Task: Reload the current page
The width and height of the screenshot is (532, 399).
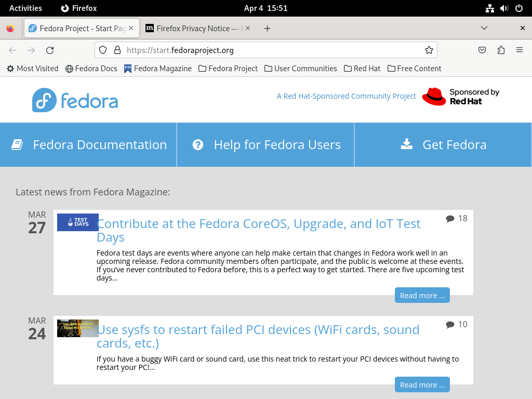Action: 50,50
